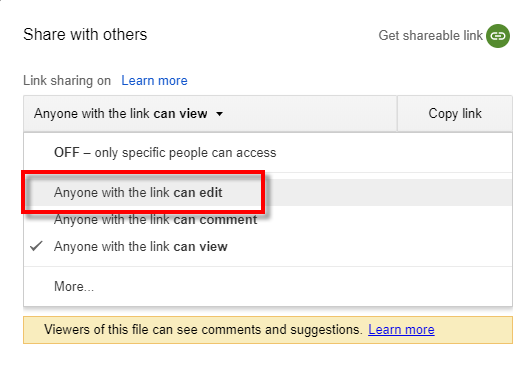Screen dimensions: 531x368
Task: Open the link permission dropdown arrow
Action: click(219, 114)
